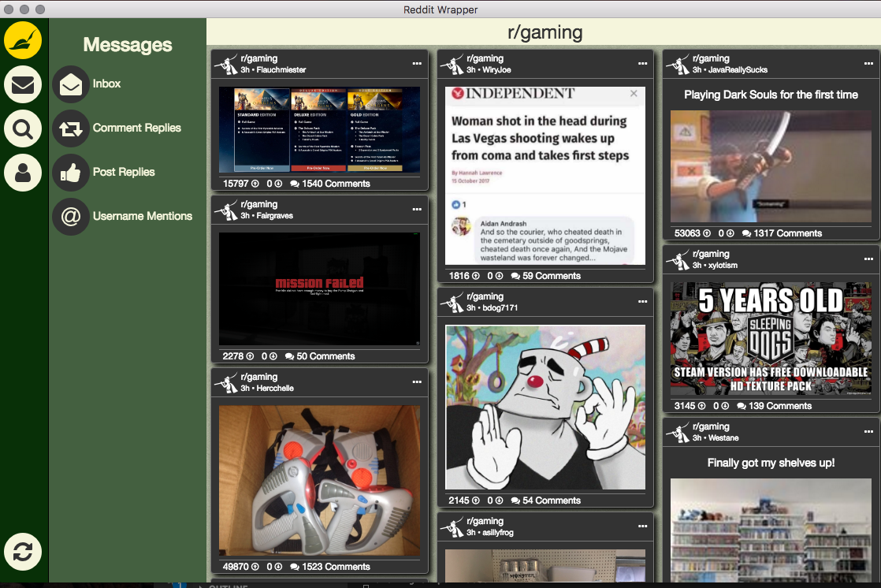Click the Inbox open-envelope icon
This screenshot has width=881, height=588.
71,84
